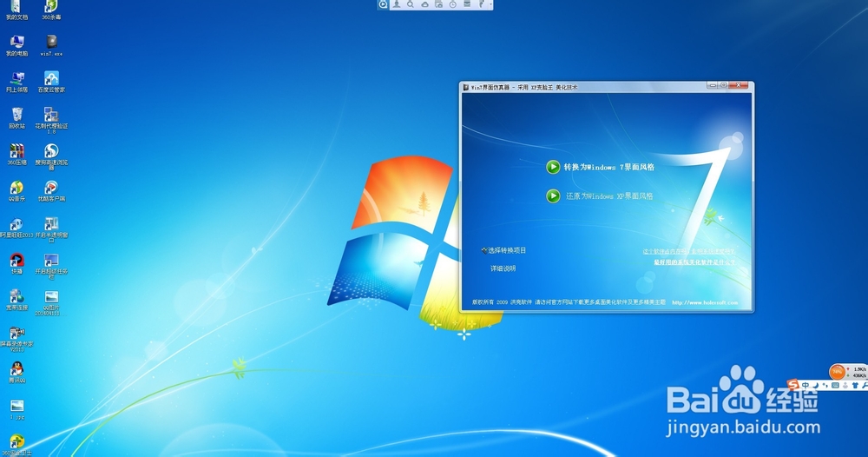Open the 选择转换项目 option

503,250
